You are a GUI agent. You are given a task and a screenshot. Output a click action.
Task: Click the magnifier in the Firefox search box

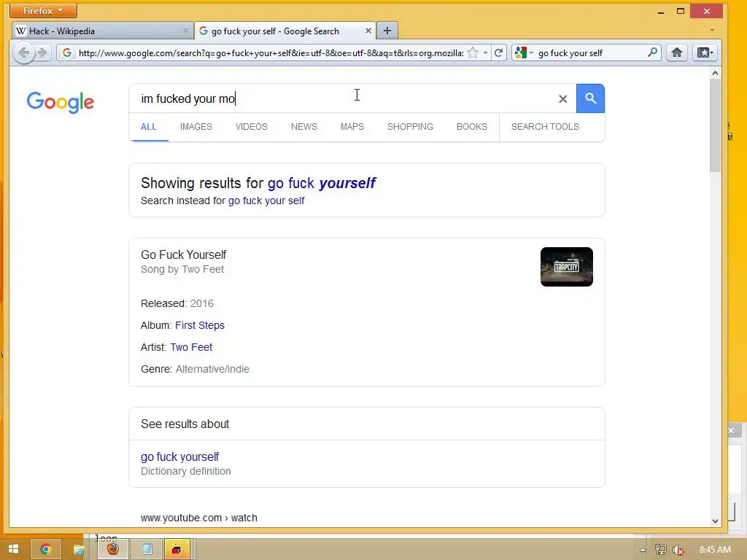click(x=652, y=52)
